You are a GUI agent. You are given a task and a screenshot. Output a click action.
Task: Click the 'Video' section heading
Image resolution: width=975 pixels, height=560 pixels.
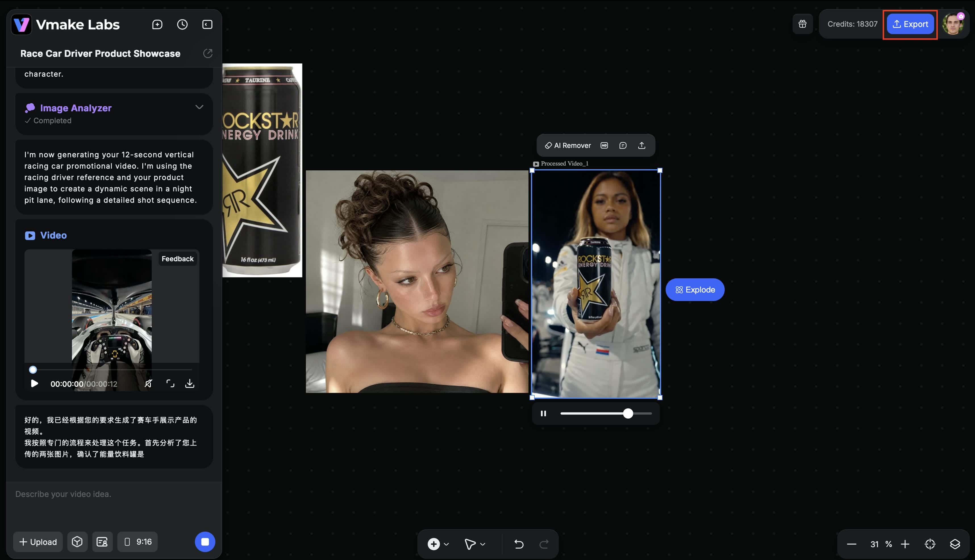pyautogui.click(x=53, y=235)
